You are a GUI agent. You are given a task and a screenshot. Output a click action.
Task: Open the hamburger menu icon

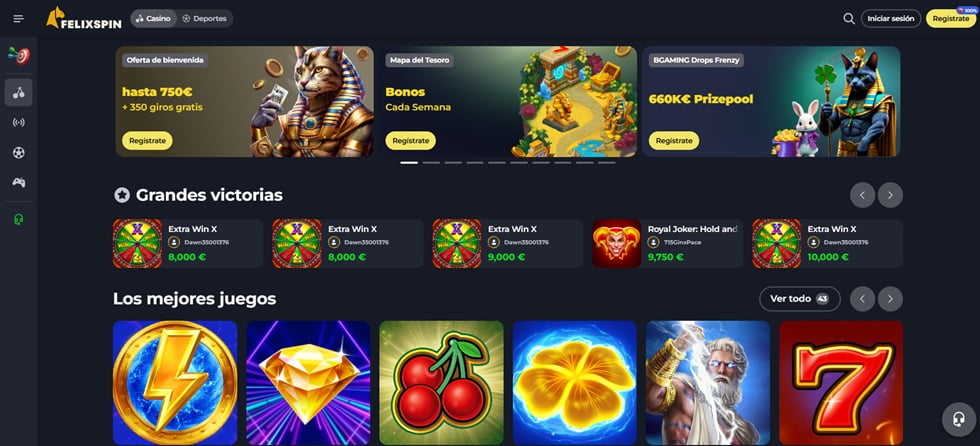click(18, 19)
